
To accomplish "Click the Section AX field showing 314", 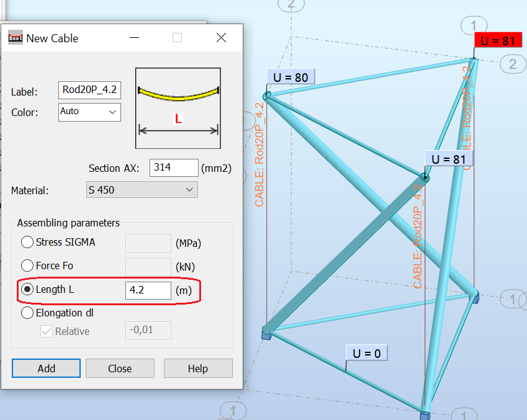I will pyautogui.click(x=174, y=168).
